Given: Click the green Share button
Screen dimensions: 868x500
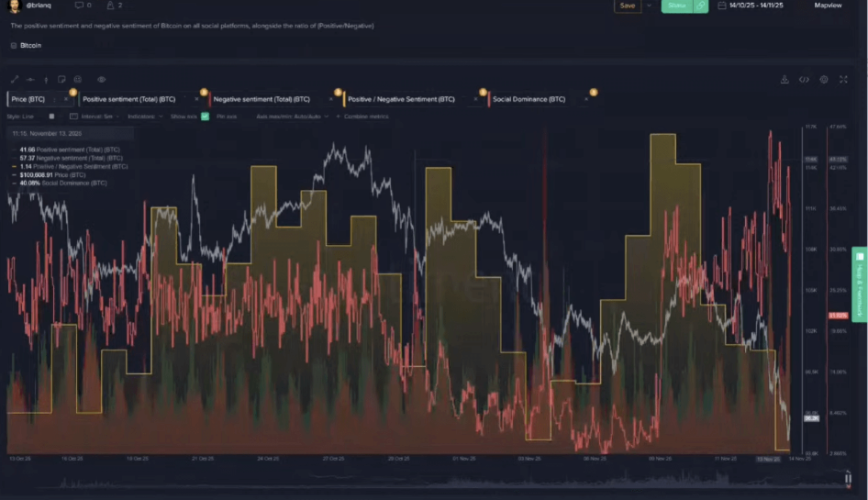Looking at the screenshot, I should pyautogui.click(x=677, y=6).
